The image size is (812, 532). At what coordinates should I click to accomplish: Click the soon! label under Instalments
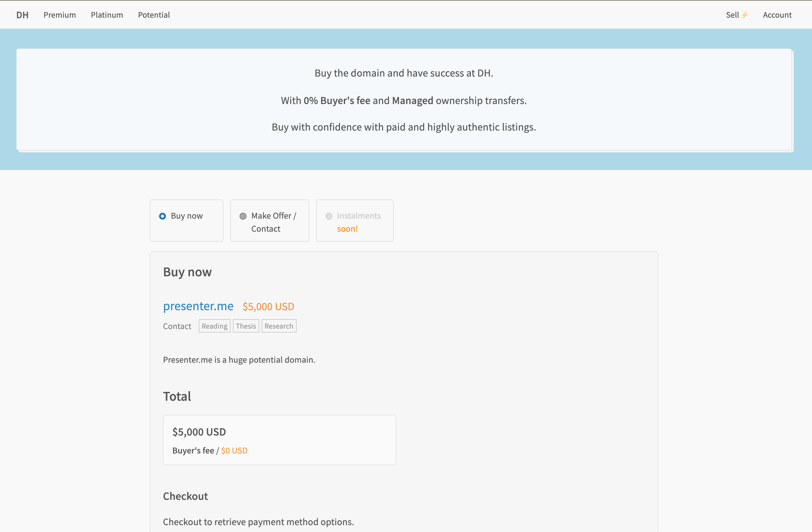tap(347, 228)
